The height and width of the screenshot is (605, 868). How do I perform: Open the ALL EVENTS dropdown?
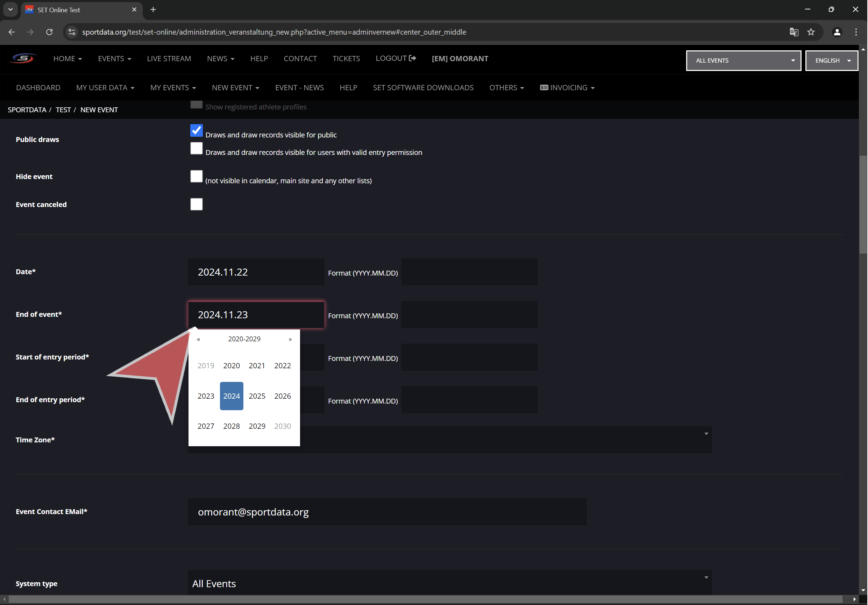click(743, 60)
